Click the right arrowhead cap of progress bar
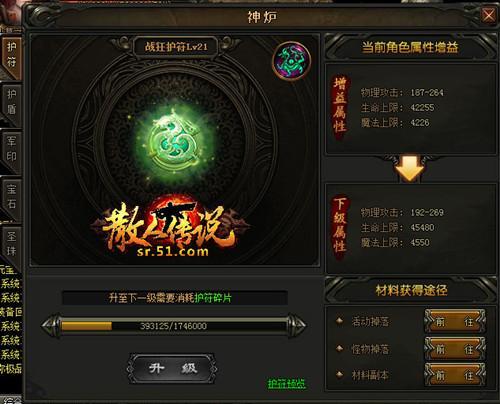The width and height of the screenshot is (500, 404). pyautogui.click(x=297, y=325)
